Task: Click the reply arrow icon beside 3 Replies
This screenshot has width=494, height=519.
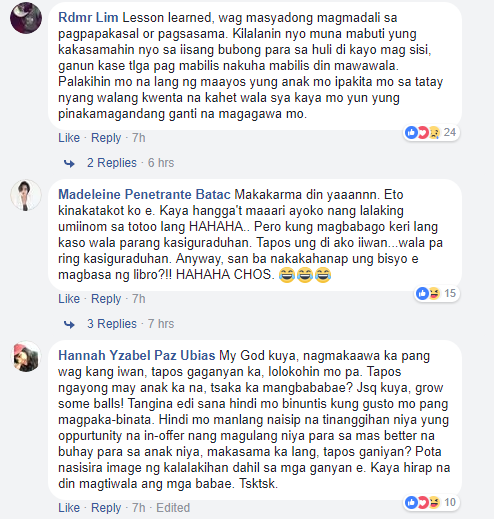Action: tap(69, 325)
